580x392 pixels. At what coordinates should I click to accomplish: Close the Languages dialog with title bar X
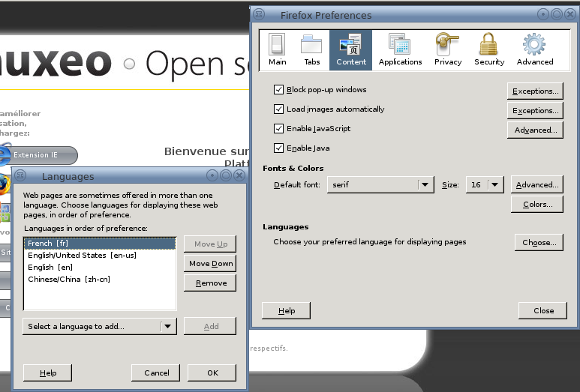coord(239,175)
